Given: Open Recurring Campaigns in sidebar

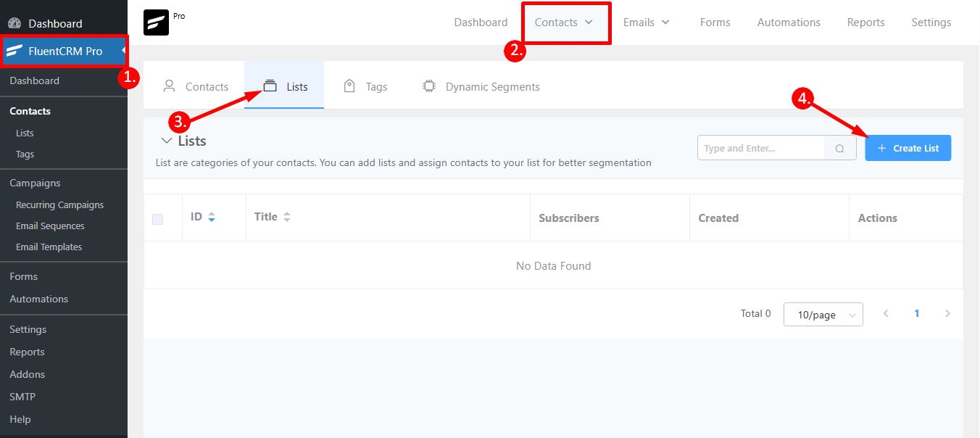Looking at the screenshot, I should point(59,205).
